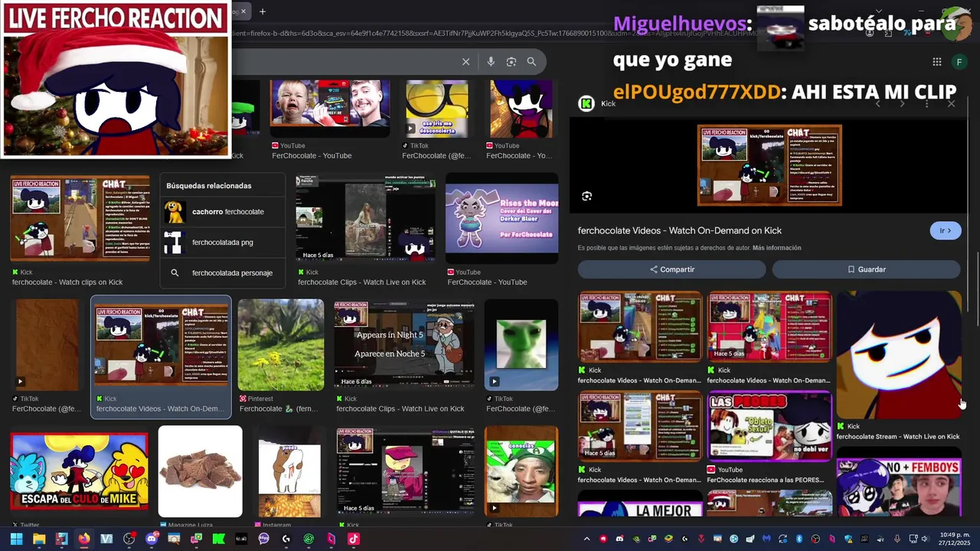Viewport: 980px width, 551px height.
Task: Open the chocolate pieces Magazine Luiza thumbnail
Action: click(x=201, y=472)
